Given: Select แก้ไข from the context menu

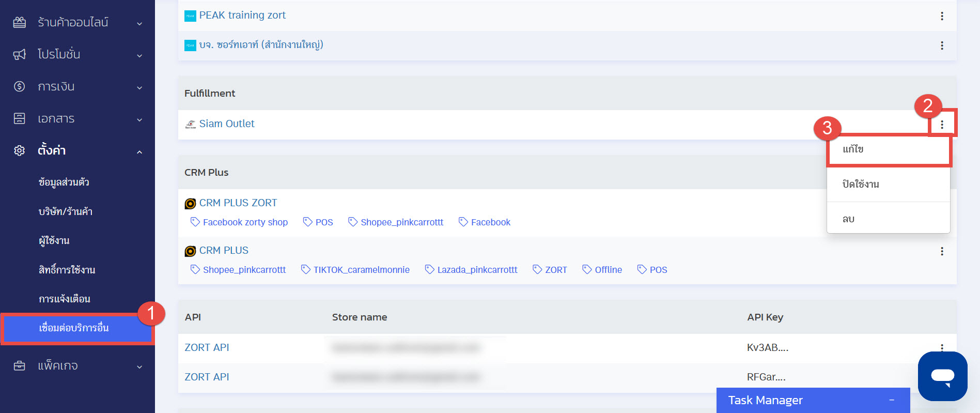Looking at the screenshot, I should 853,149.
